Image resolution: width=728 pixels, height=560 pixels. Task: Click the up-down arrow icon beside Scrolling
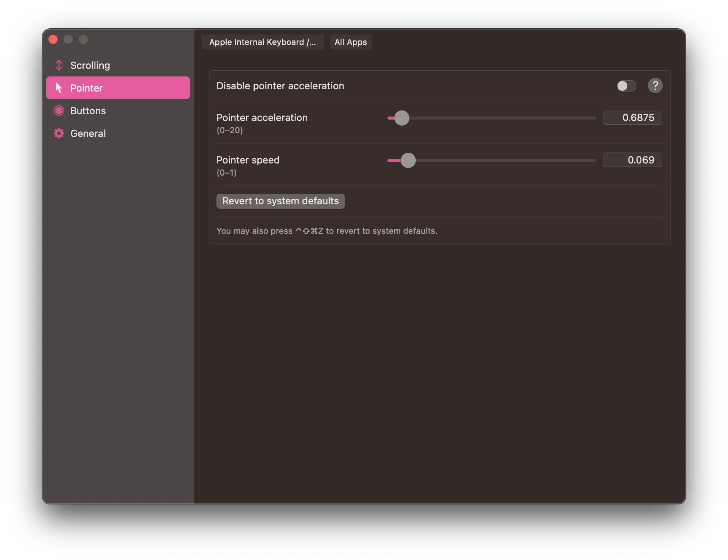(59, 65)
